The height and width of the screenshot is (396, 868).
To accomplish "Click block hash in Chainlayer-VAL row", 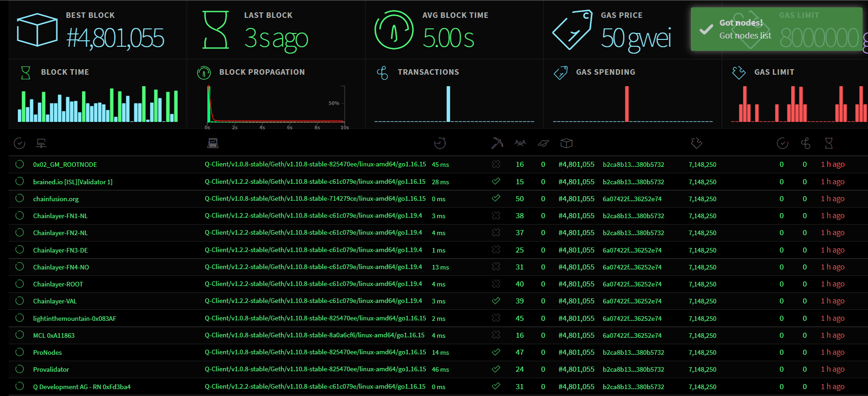I will [632, 301].
